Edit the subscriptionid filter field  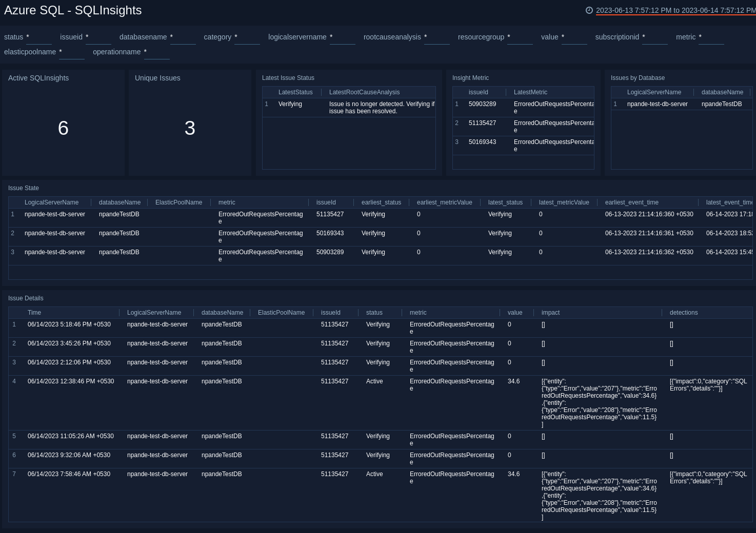tap(655, 37)
